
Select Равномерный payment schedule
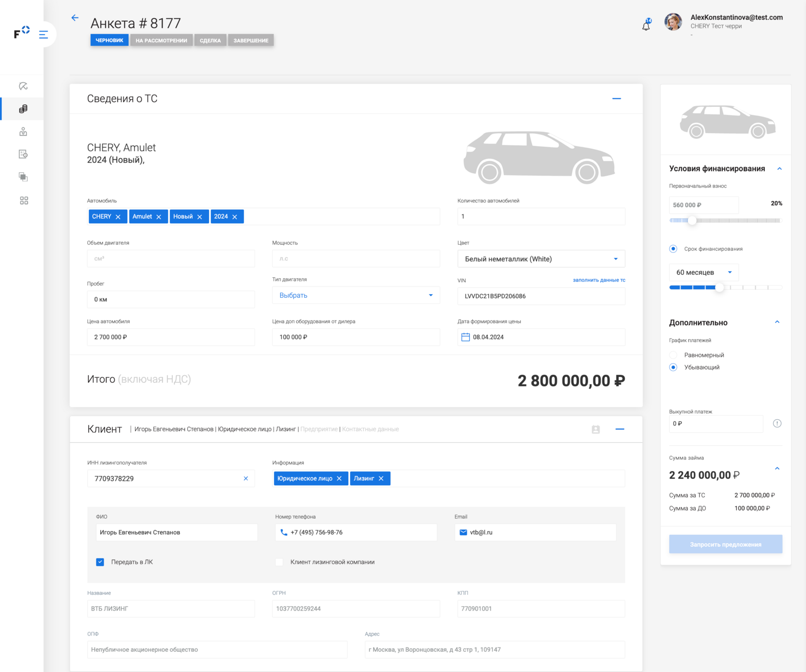[674, 355]
